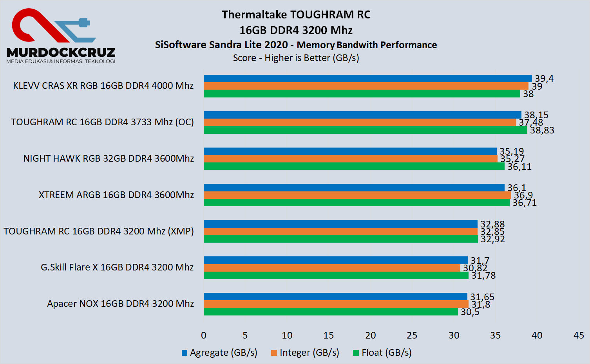The width and height of the screenshot is (590, 364).
Task: Select the "XTREEM ARGB 16GB DDR4 3600Mhz" label
Action: [116, 195]
